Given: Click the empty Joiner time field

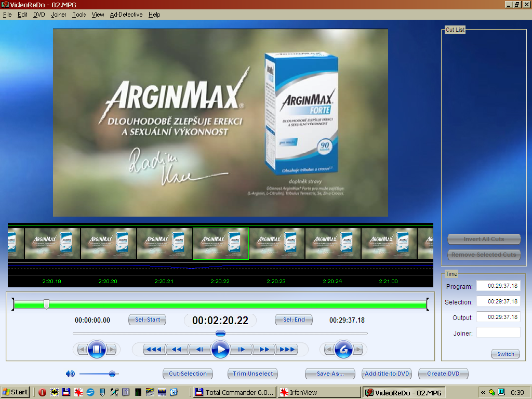Looking at the screenshot, I should point(498,332).
